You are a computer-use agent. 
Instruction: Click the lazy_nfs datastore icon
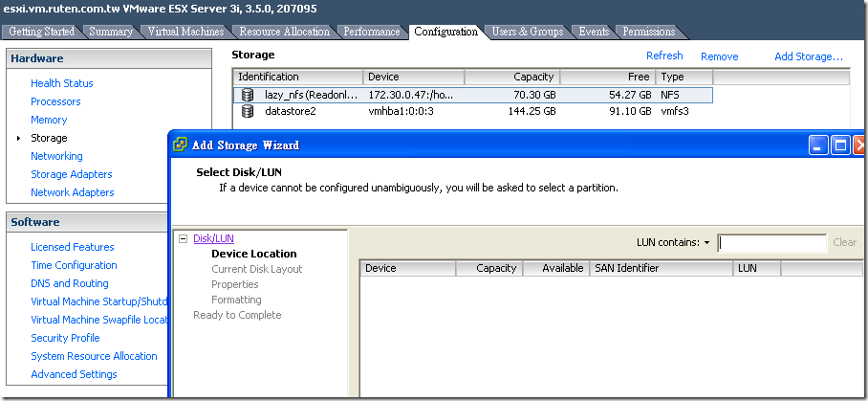248,96
